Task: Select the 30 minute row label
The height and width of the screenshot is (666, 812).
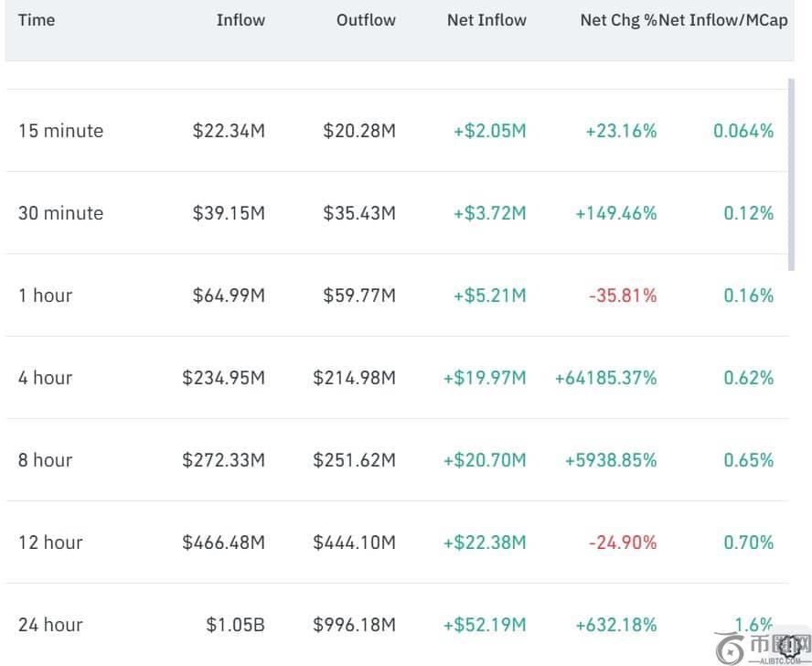Action: coord(60,213)
